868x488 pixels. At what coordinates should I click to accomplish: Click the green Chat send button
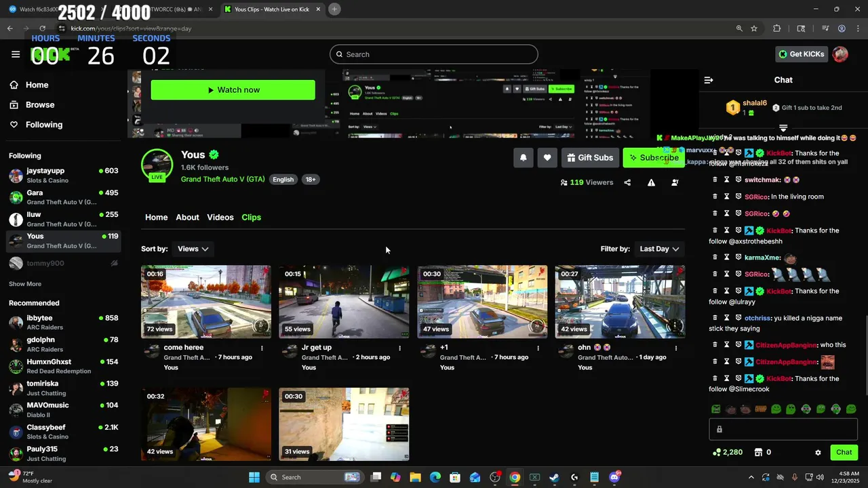click(844, 452)
